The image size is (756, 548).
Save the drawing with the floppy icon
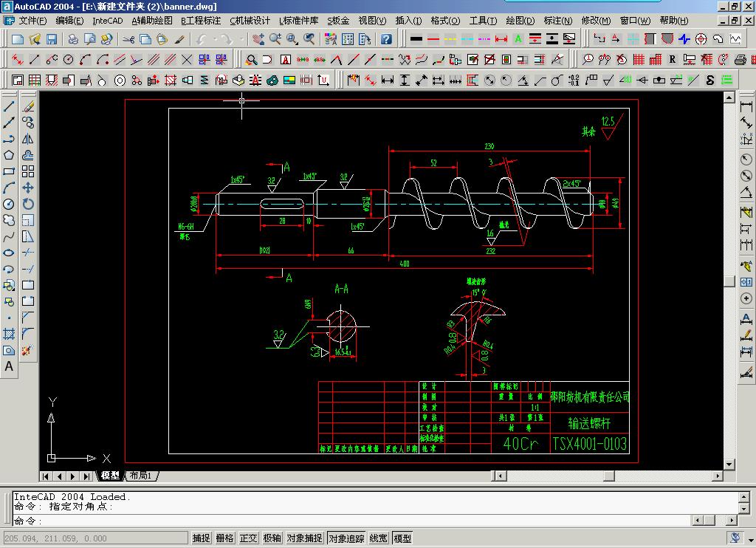click(51, 39)
